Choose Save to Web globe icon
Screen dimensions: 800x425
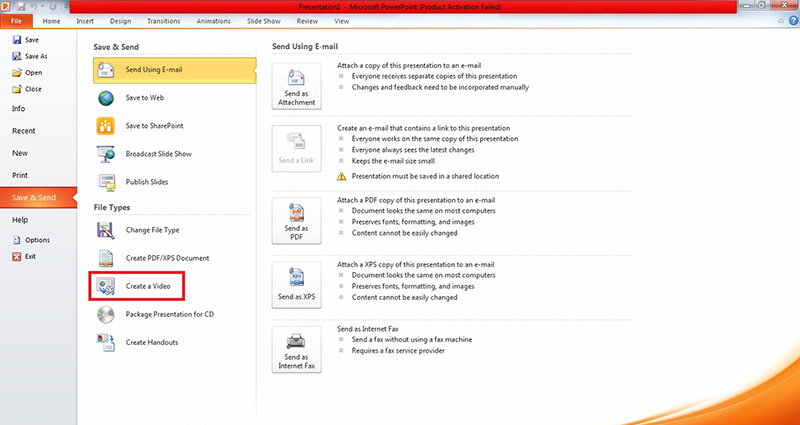(x=106, y=98)
